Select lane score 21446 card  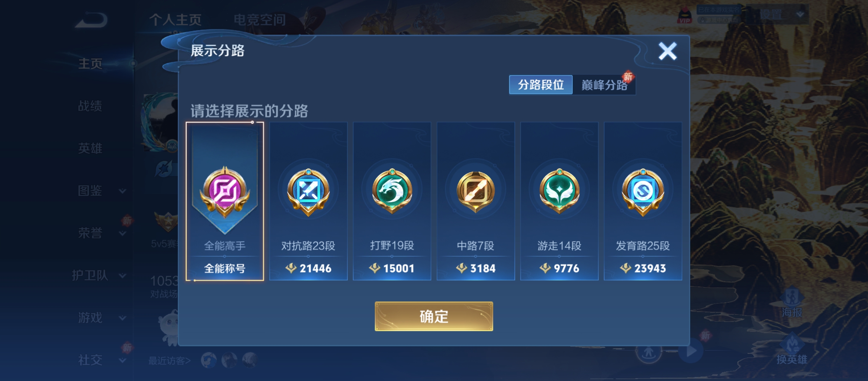pos(308,201)
